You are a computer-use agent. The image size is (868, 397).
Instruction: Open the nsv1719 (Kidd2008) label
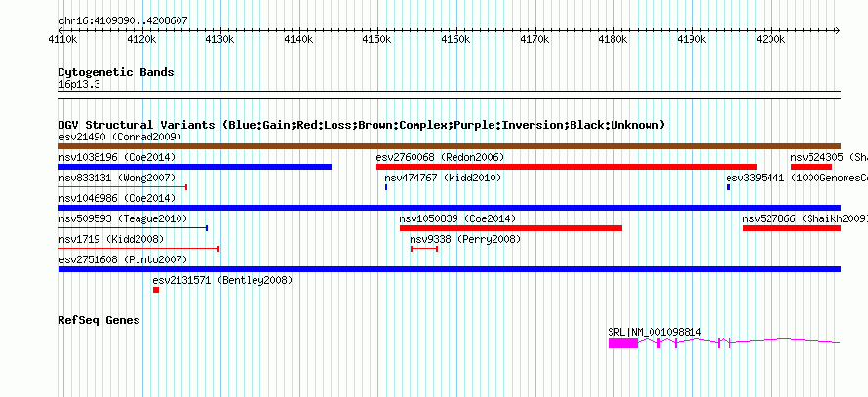coord(111,239)
